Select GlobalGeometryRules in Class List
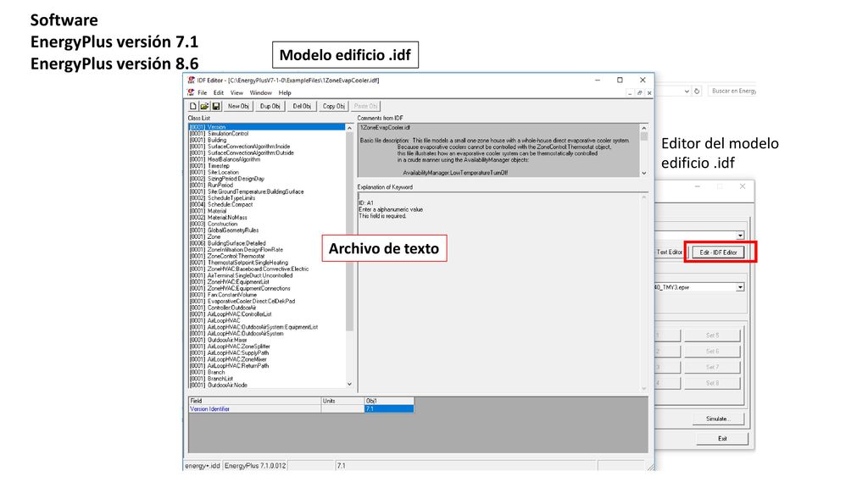Image resolution: width=868 pixels, height=488 pixels. click(233, 230)
